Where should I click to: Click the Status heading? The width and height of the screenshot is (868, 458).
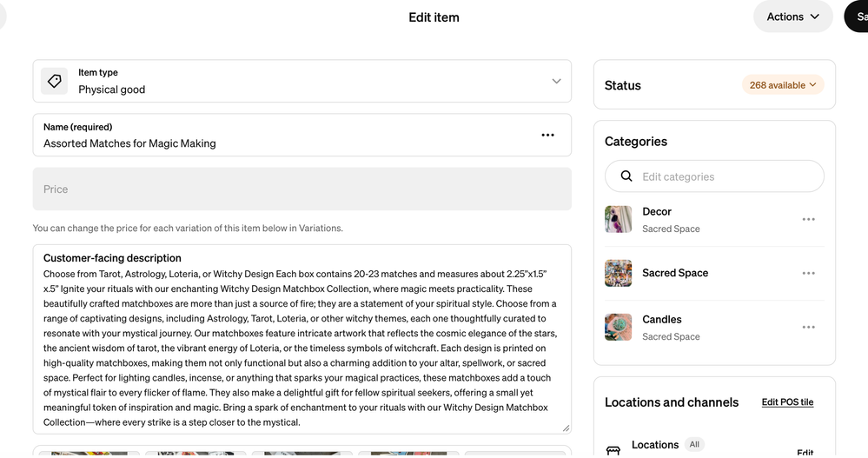point(623,85)
